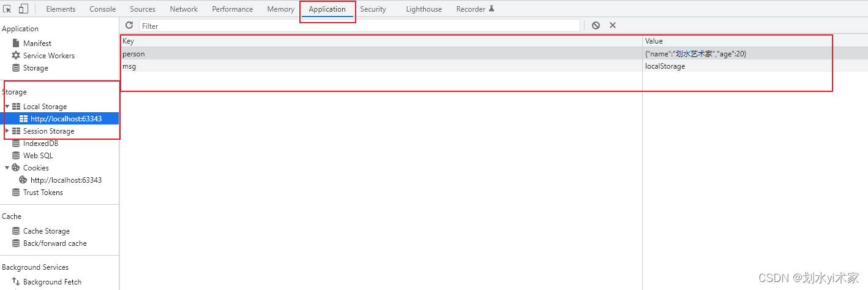Viewport: 868px width, 290px height.
Task: Click the Recorder flask icon
Action: (491, 9)
